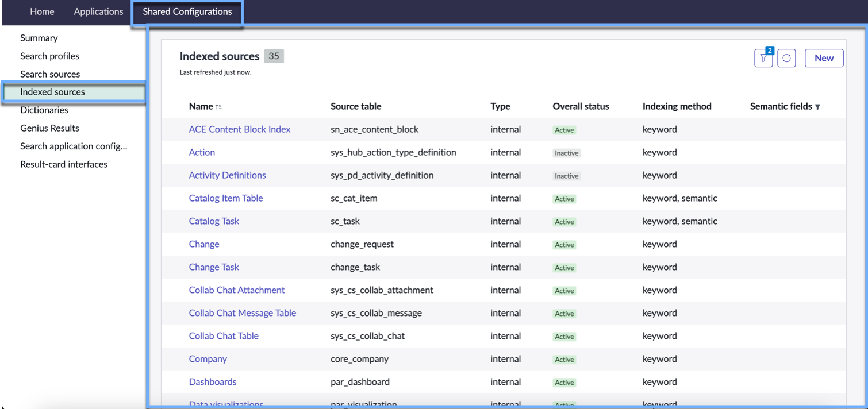Image resolution: width=868 pixels, height=409 pixels.
Task: Click the Indexed sources heading
Action: [x=220, y=56]
